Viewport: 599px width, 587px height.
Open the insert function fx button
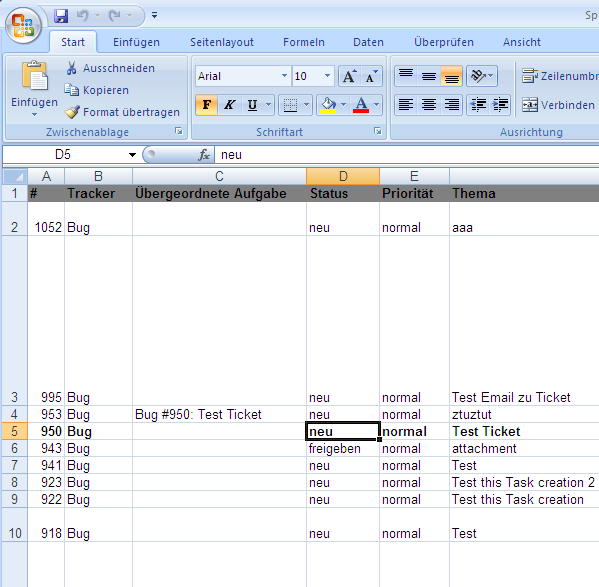pos(204,155)
